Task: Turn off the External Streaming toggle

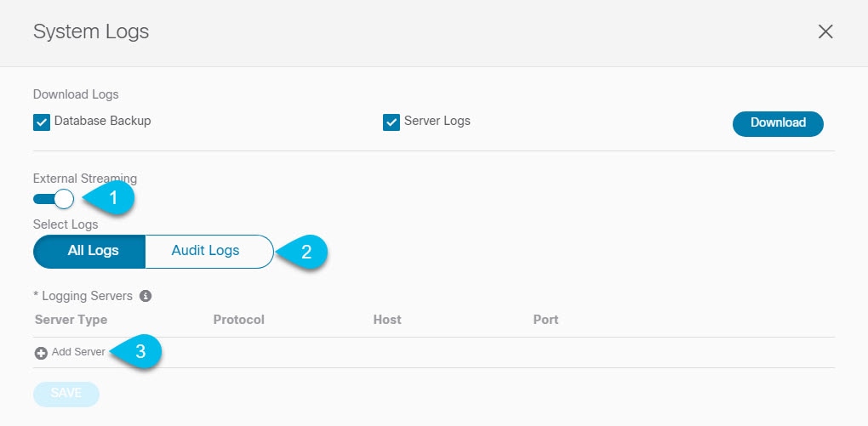Action: tap(54, 199)
